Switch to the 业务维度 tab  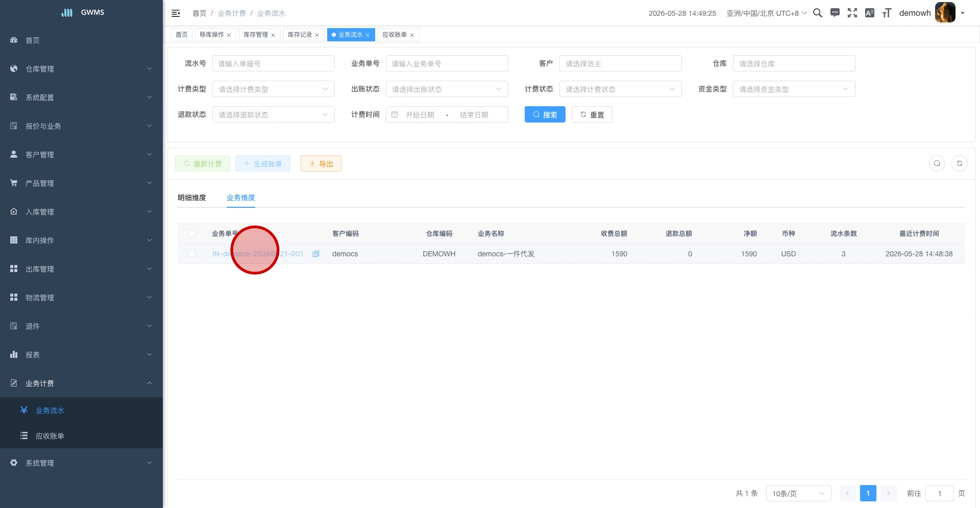pyautogui.click(x=241, y=198)
